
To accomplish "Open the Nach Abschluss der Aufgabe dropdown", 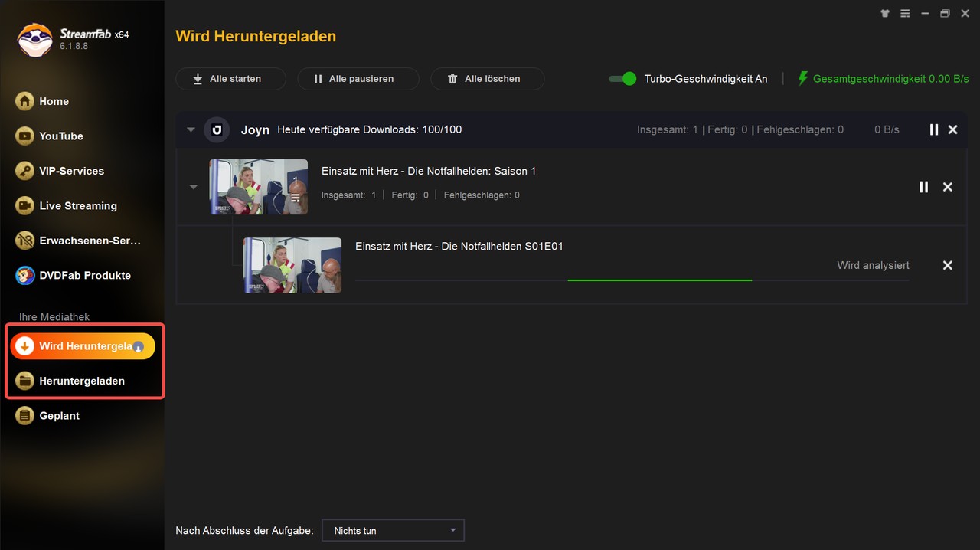I will click(x=393, y=530).
